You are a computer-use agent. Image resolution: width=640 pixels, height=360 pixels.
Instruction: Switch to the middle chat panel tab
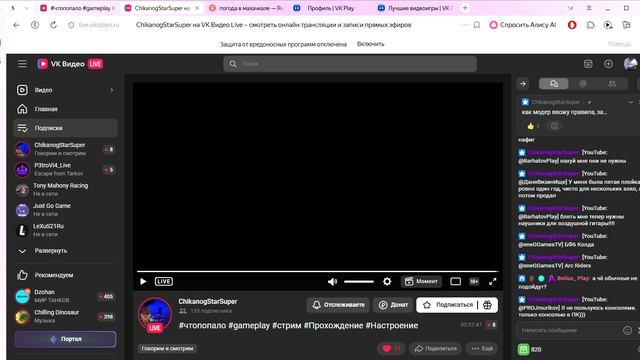tap(583, 84)
